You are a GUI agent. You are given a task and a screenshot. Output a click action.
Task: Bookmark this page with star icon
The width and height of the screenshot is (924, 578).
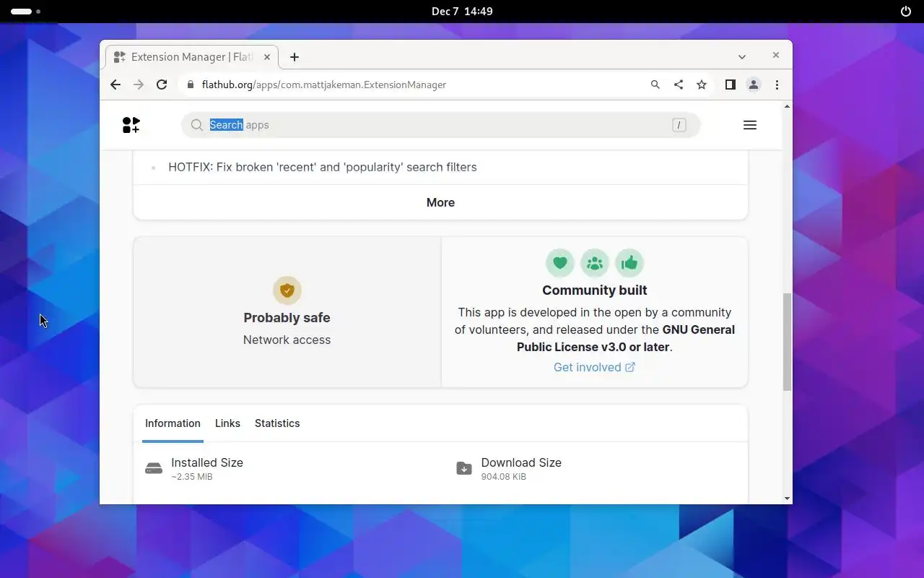[x=702, y=85]
